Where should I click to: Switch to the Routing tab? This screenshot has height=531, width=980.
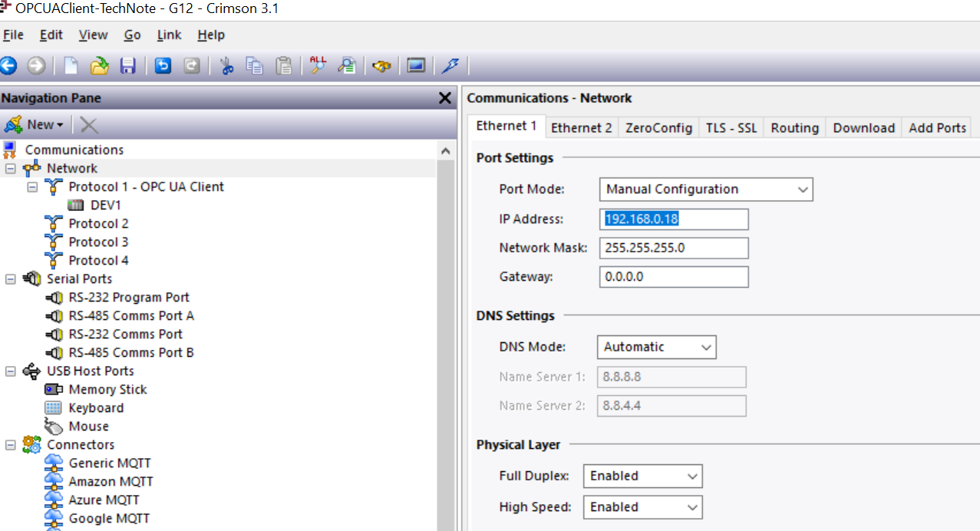click(x=794, y=128)
